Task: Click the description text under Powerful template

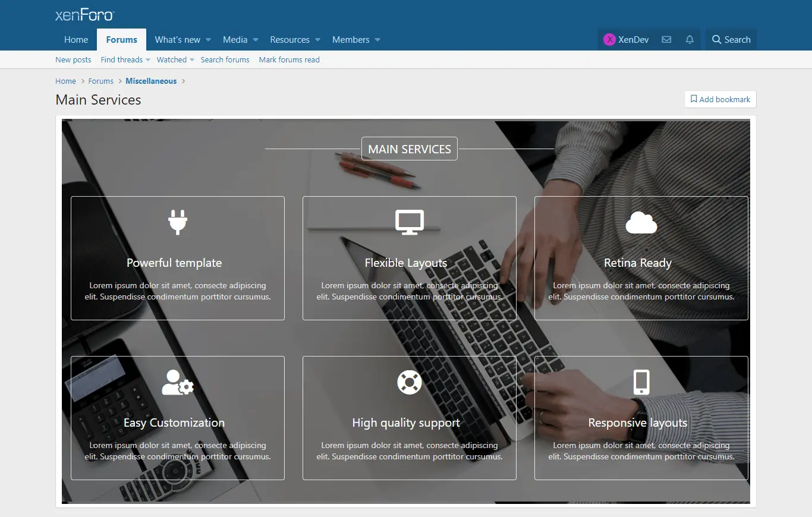Action: 178,291
